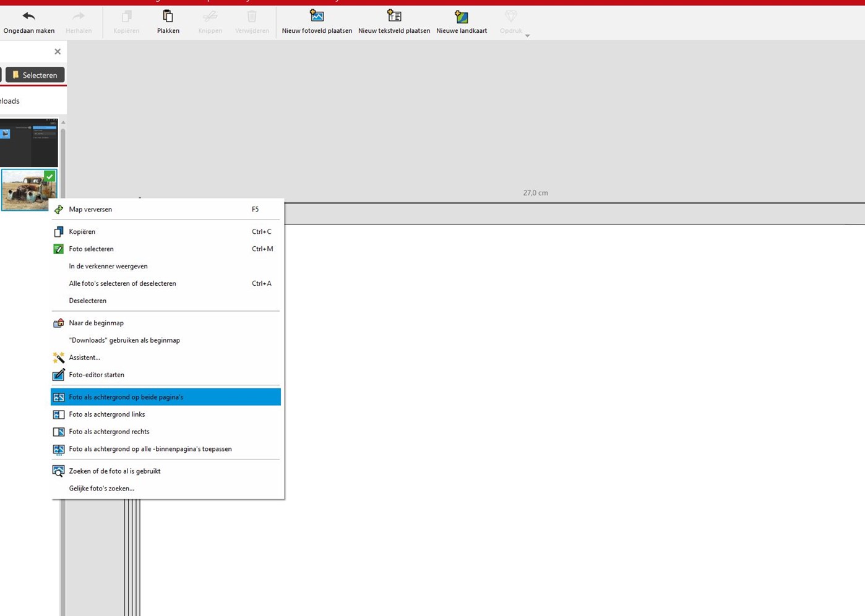Click Naar de beginmap menu item

pyautogui.click(x=96, y=323)
